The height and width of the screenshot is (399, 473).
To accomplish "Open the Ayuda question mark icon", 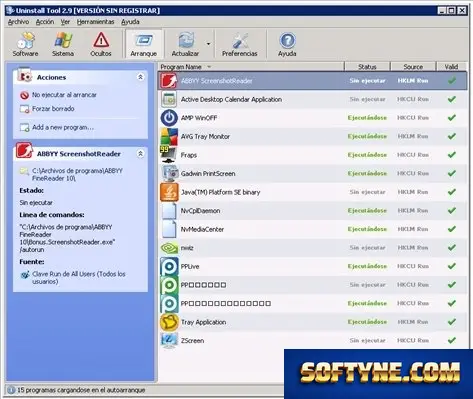I will point(287,44).
